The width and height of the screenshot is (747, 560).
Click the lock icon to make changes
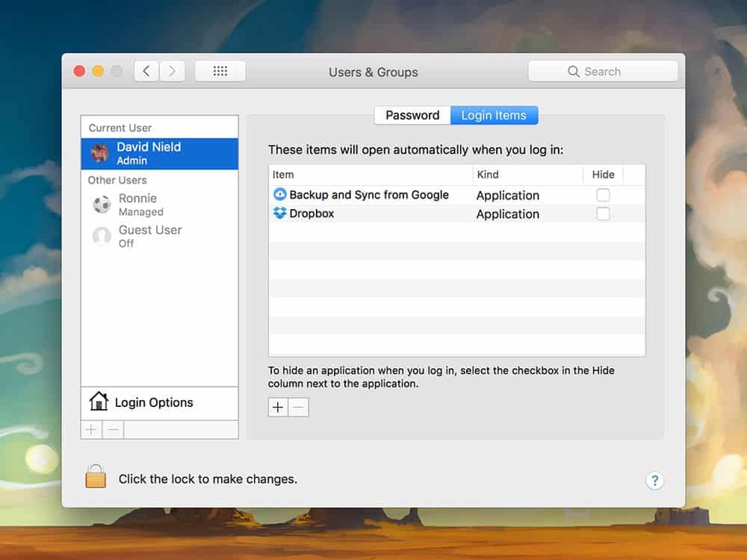pyautogui.click(x=96, y=476)
